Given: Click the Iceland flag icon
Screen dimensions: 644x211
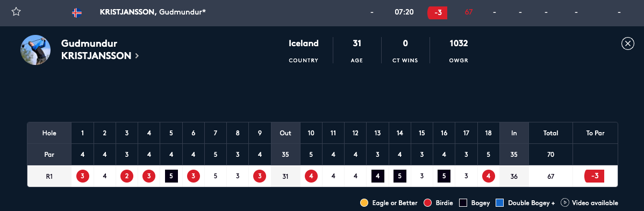Looking at the screenshot, I should click(x=77, y=13).
